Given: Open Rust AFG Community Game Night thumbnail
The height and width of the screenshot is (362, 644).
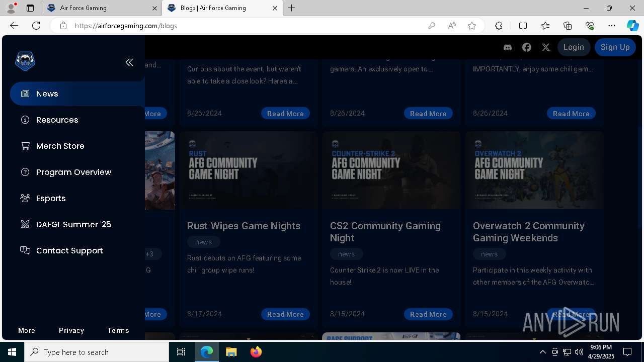Looking at the screenshot, I should 249,170.
